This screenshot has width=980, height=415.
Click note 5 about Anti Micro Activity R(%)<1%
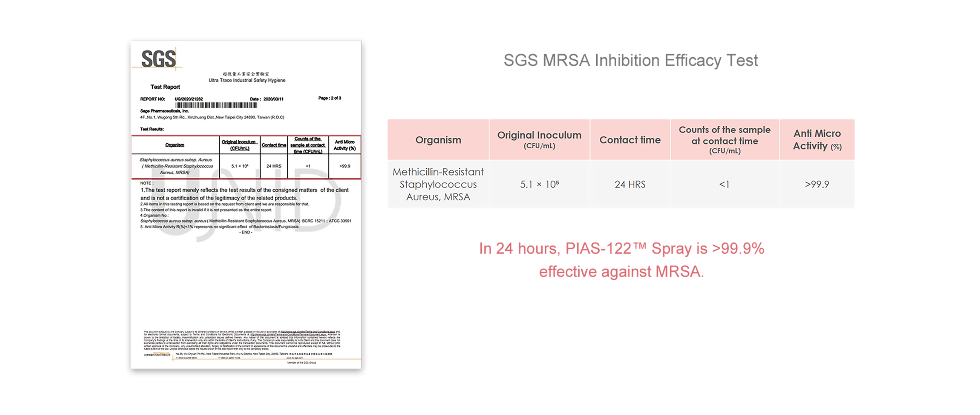coord(220,226)
